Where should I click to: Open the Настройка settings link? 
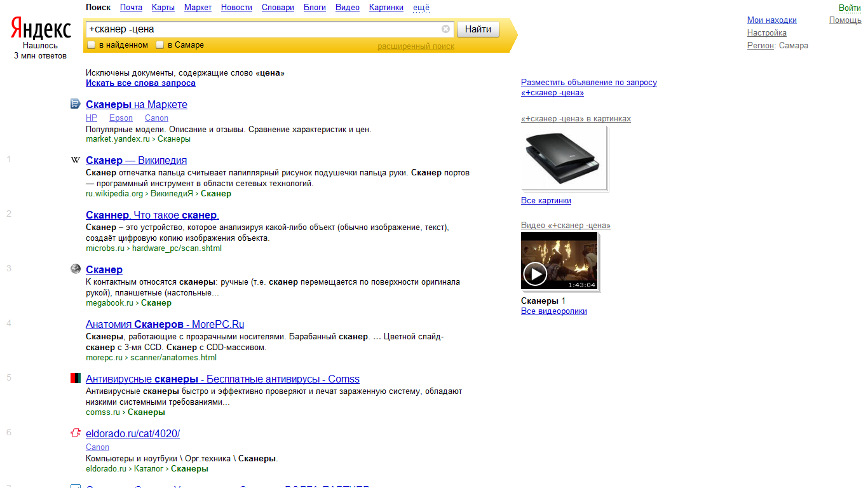767,33
